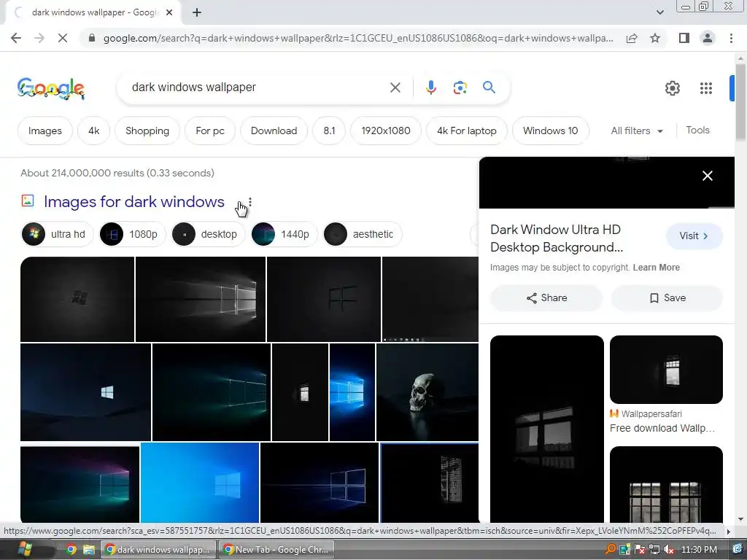Image resolution: width=747 pixels, height=560 pixels.
Task: Submit search with the magnifier icon
Action: tap(489, 87)
